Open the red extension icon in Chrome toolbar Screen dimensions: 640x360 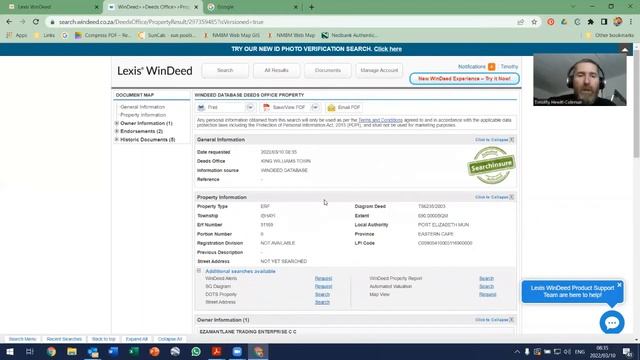coord(551,22)
